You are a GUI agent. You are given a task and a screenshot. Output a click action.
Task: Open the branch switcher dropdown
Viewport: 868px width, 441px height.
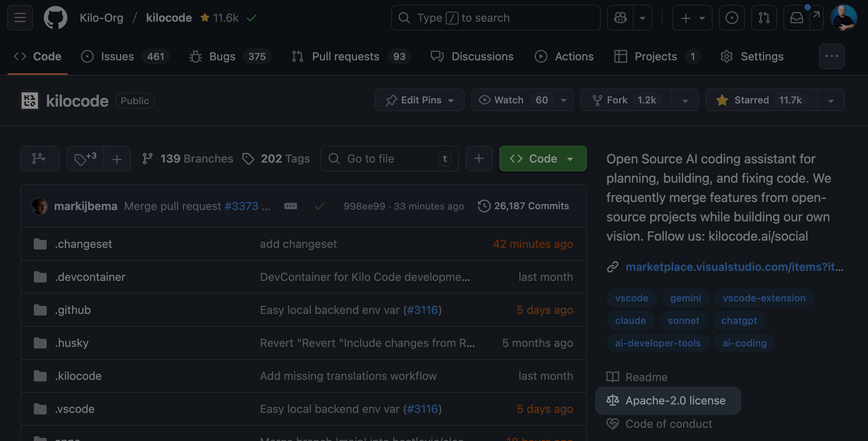(x=40, y=159)
